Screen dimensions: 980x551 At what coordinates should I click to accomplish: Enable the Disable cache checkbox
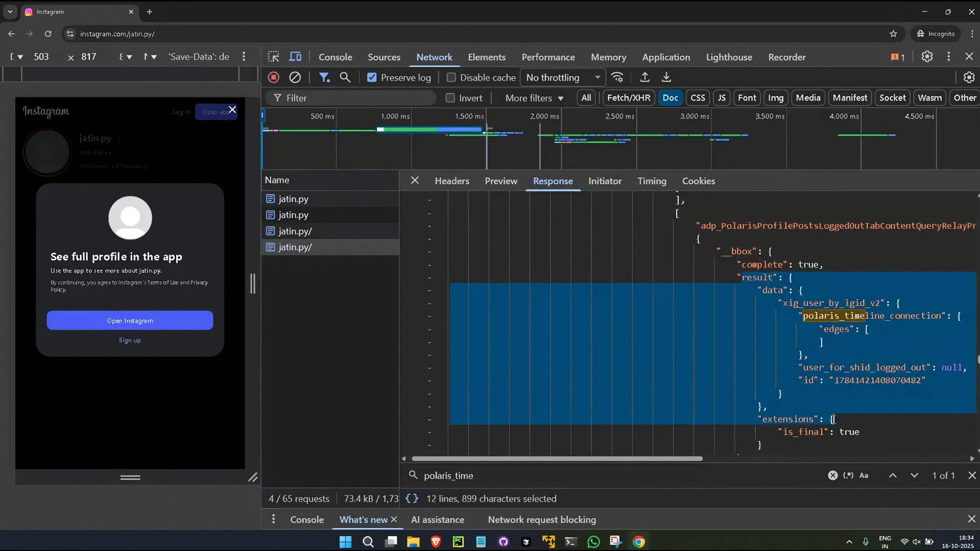click(x=451, y=78)
